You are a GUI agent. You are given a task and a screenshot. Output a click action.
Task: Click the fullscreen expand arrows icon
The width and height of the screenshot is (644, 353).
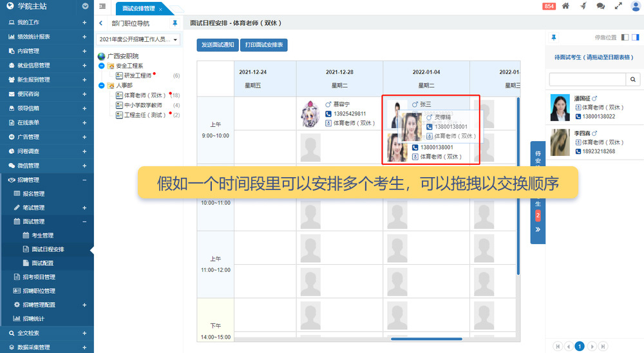tap(618, 6)
